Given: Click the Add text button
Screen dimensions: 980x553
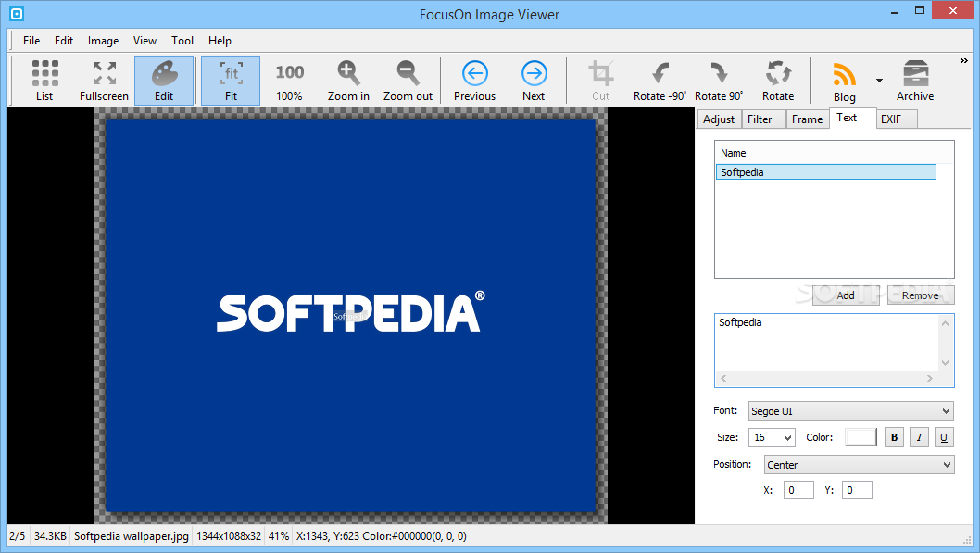Looking at the screenshot, I should (846, 295).
